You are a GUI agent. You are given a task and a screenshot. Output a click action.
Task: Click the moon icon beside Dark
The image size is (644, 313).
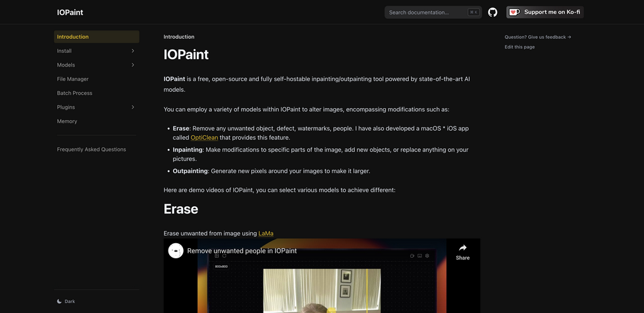(x=60, y=302)
